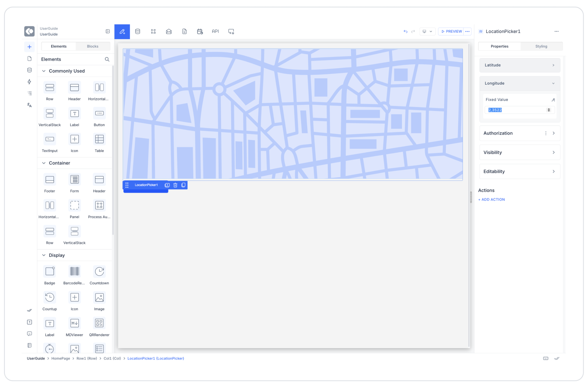Click the Longitude fixed value stepper

(549, 110)
